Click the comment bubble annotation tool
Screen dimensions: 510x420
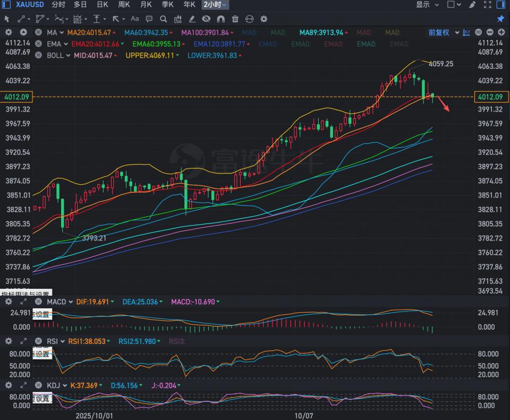coord(149,19)
